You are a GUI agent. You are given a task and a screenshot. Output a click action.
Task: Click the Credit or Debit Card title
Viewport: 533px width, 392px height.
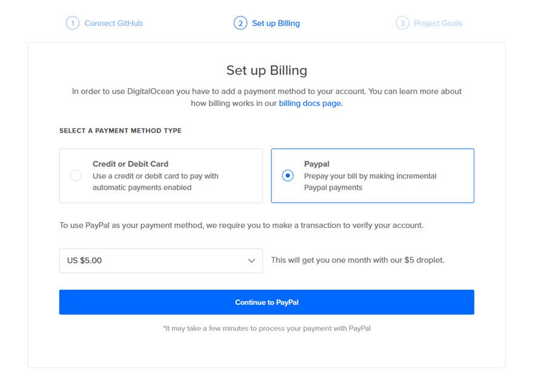point(130,164)
